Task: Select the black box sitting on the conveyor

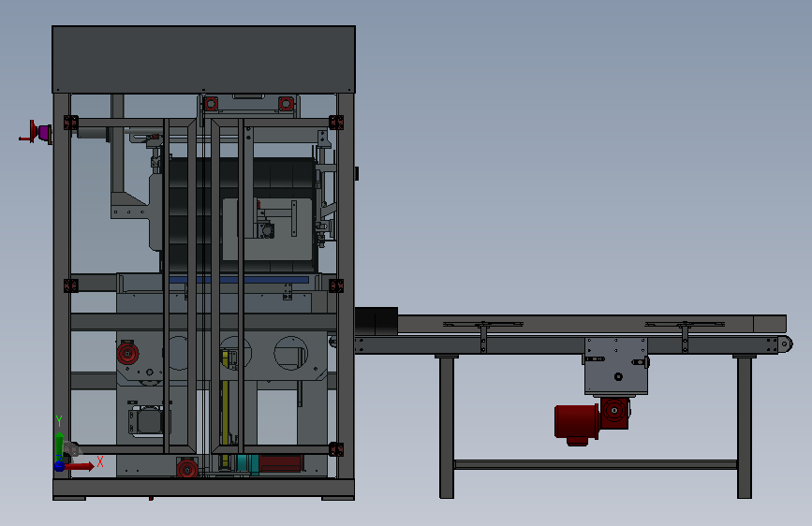Action: pyautogui.click(x=376, y=322)
